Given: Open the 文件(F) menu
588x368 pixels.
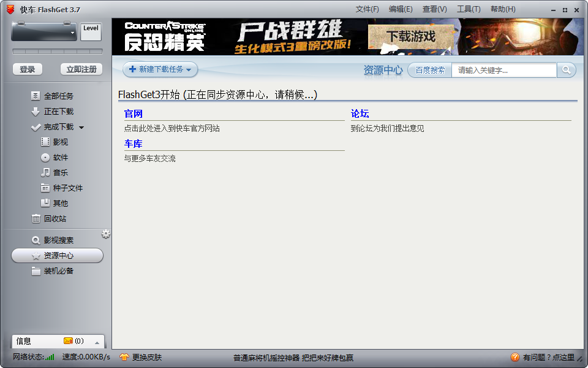Looking at the screenshot, I should click(x=367, y=9).
